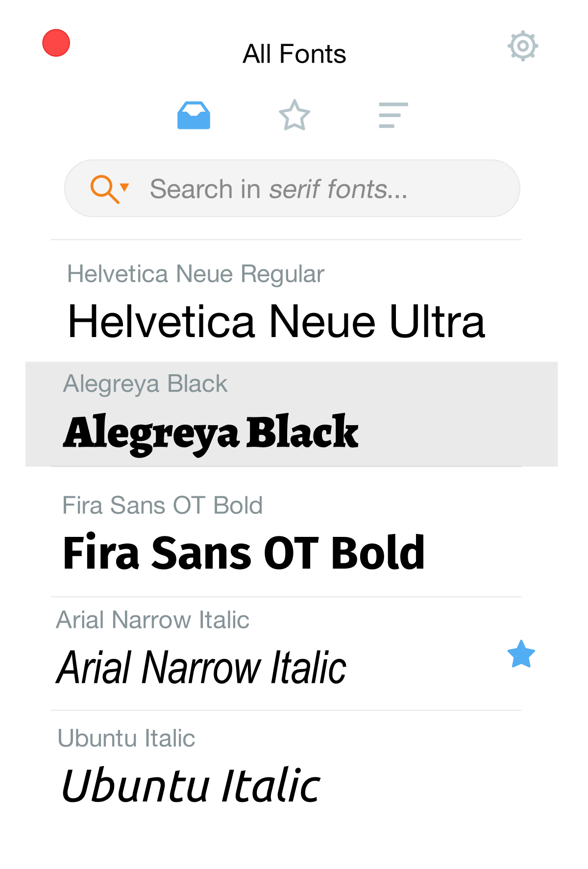Click the All Fonts title

tap(294, 54)
